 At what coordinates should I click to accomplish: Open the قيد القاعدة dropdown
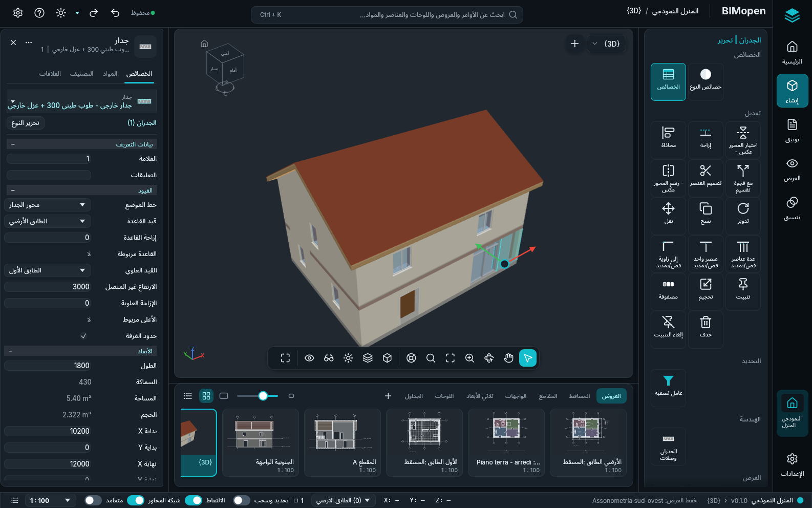click(48, 221)
